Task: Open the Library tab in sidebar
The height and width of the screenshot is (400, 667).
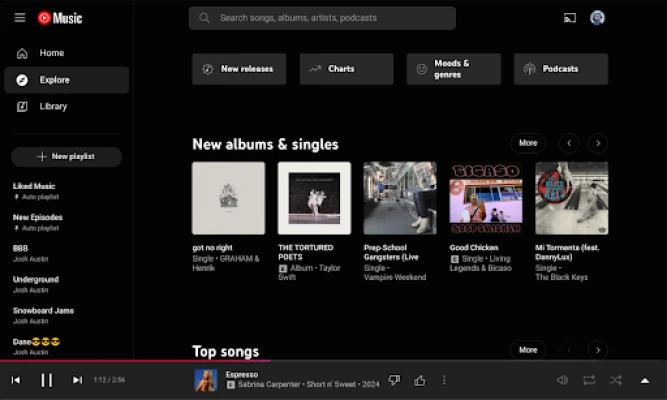Action: pos(53,106)
